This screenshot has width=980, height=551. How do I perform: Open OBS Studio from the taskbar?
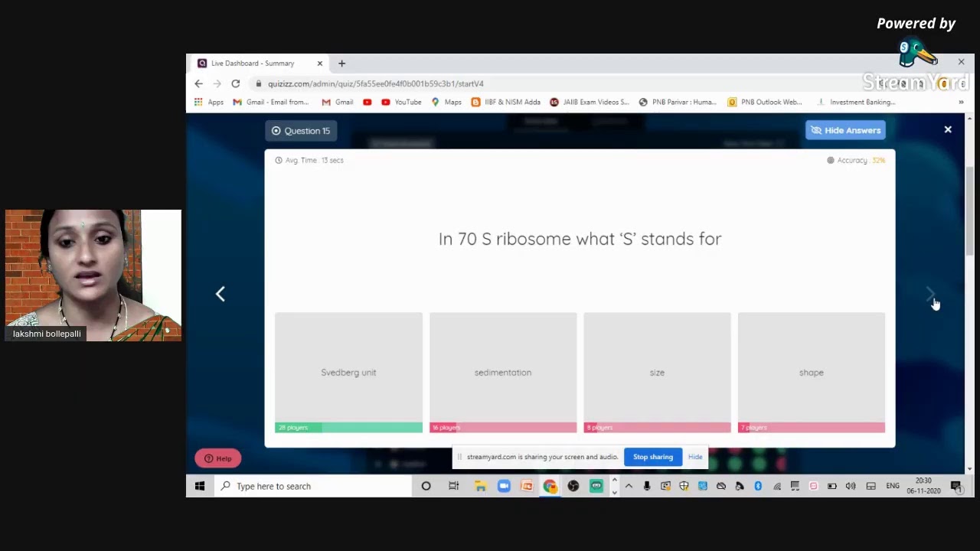pyautogui.click(x=573, y=486)
